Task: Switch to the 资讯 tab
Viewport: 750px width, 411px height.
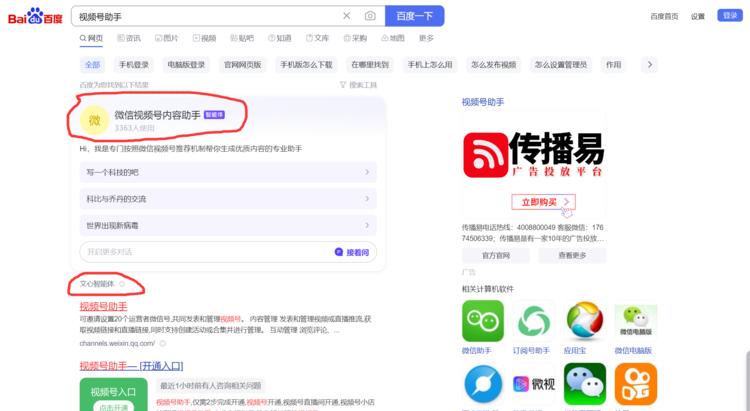Action: click(x=129, y=38)
